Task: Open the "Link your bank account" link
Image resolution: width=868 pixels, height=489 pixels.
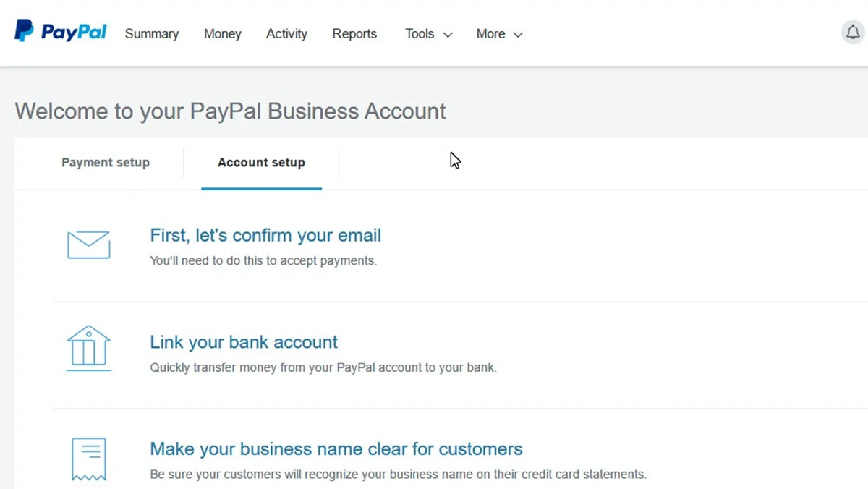Action: point(244,342)
